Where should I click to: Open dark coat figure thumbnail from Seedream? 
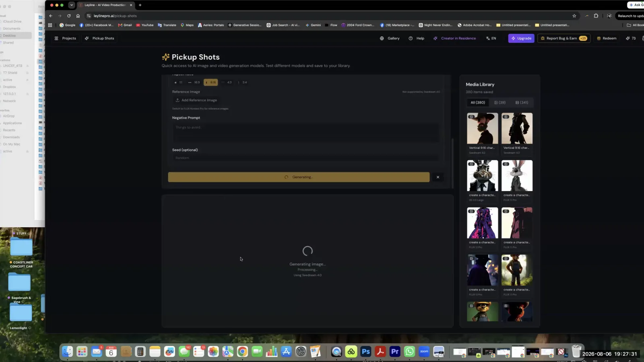(517, 128)
